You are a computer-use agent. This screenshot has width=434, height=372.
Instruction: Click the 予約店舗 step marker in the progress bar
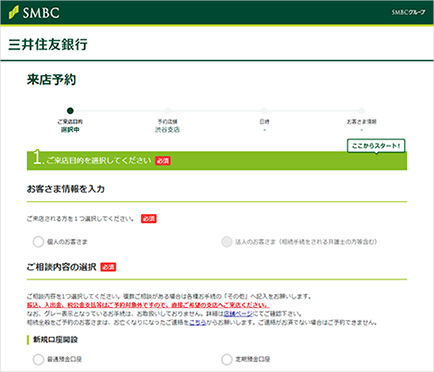(x=167, y=110)
